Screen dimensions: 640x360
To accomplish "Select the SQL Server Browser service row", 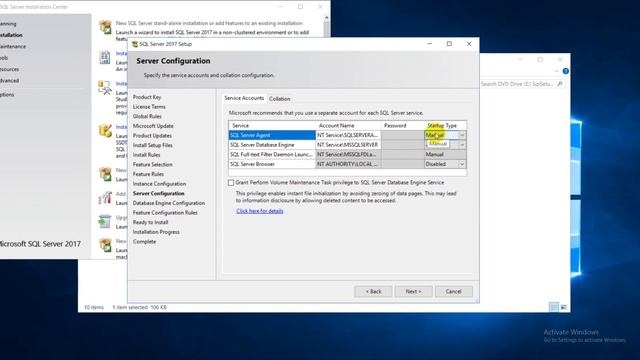I will pos(272,164).
